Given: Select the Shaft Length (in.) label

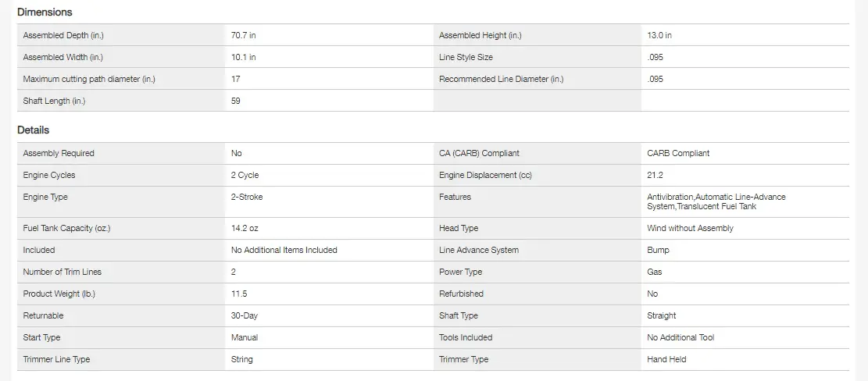Looking at the screenshot, I should click(55, 101).
